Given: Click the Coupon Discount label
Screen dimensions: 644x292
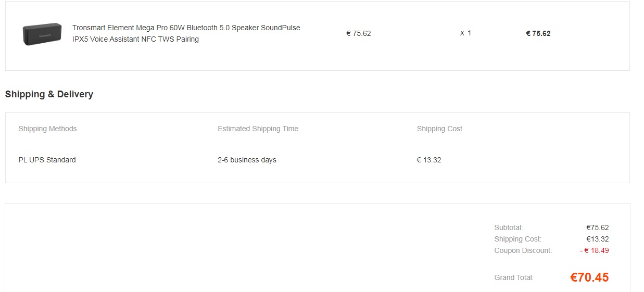Looking at the screenshot, I should [523, 250].
